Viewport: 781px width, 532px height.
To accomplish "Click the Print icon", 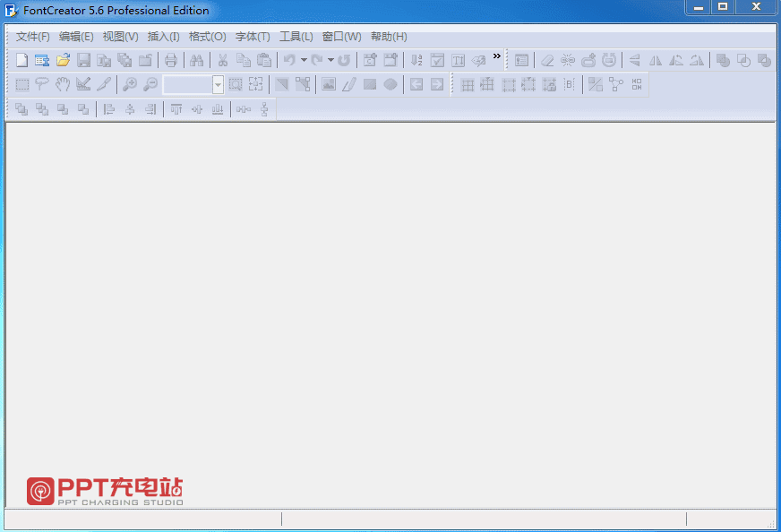I will (x=171, y=60).
